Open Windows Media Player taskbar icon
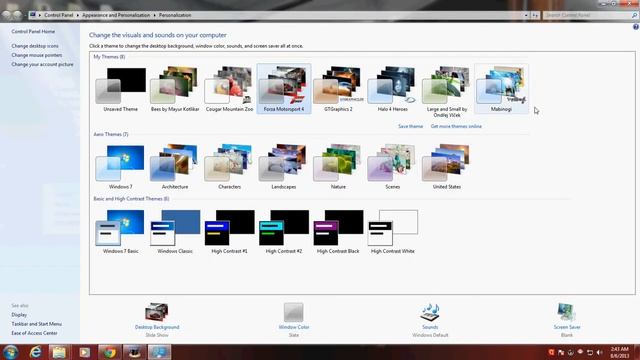This screenshot has height=360, width=640. [84, 352]
